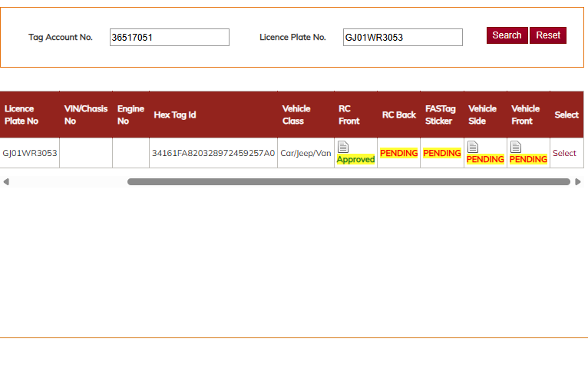Open the RC Front document icon
The width and height of the screenshot is (588, 372).
pyautogui.click(x=343, y=147)
